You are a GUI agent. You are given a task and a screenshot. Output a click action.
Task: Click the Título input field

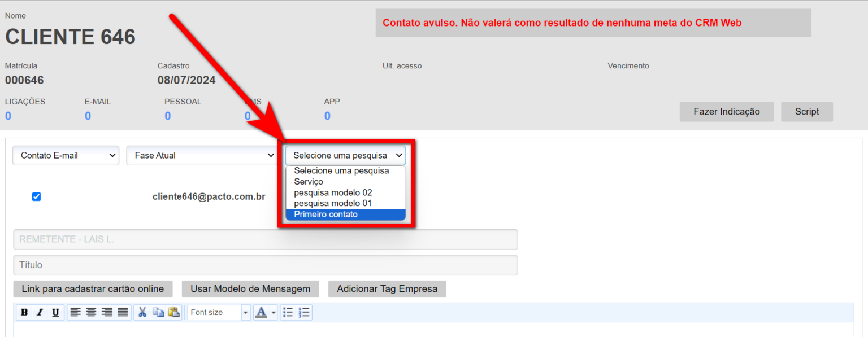coord(266,265)
